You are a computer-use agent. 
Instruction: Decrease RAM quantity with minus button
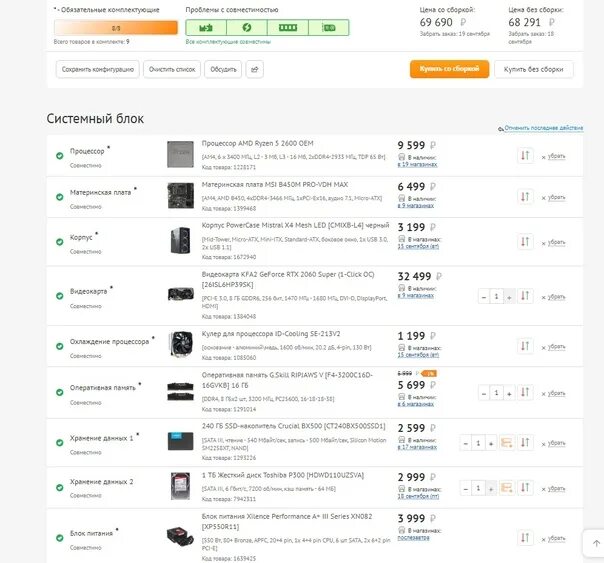pos(484,393)
